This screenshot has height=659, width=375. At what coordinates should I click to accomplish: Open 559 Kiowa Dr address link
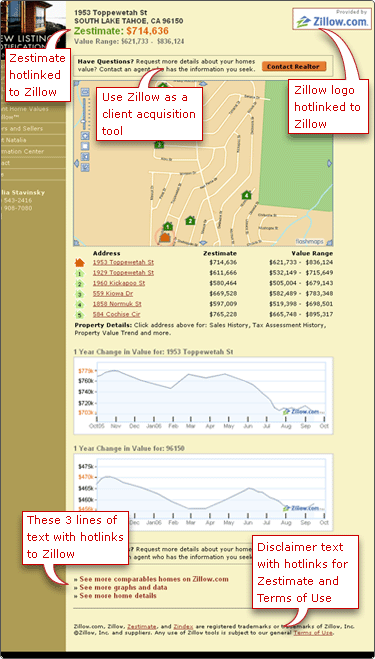tap(113, 294)
